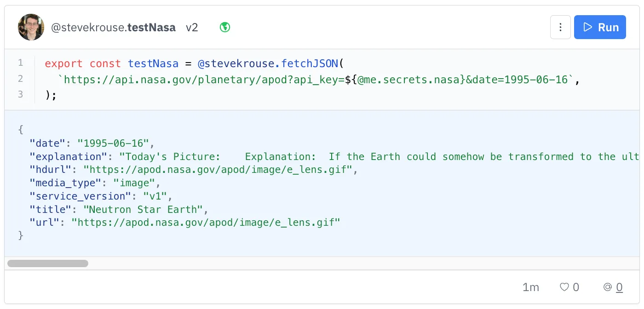Select the testNasa title in the header

(152, 27)
